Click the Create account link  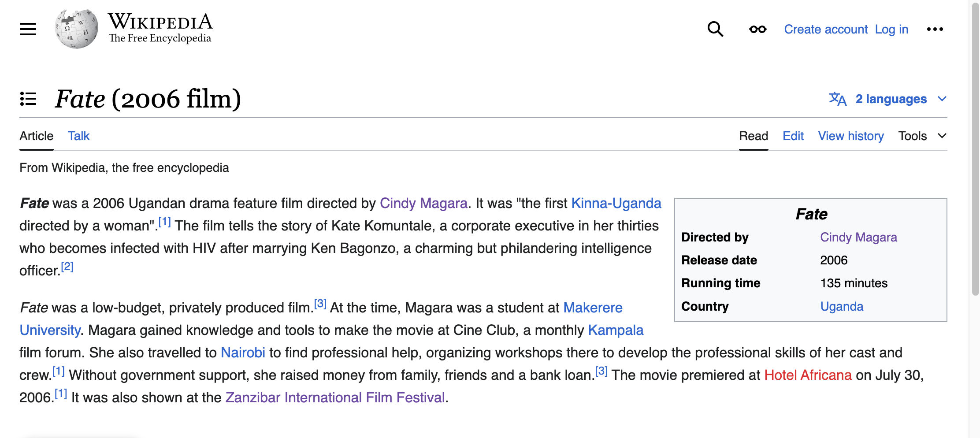(x=826, y=30)
